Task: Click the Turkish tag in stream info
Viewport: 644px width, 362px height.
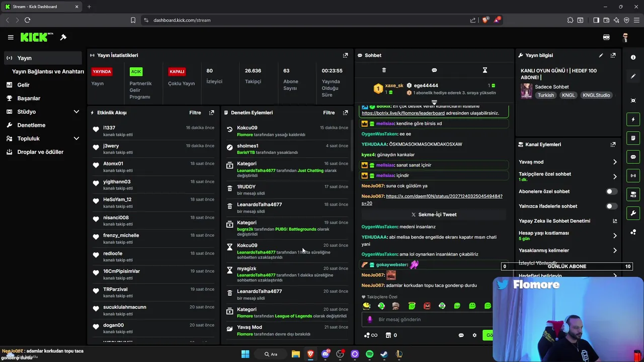Action: [x=545, y=95]
